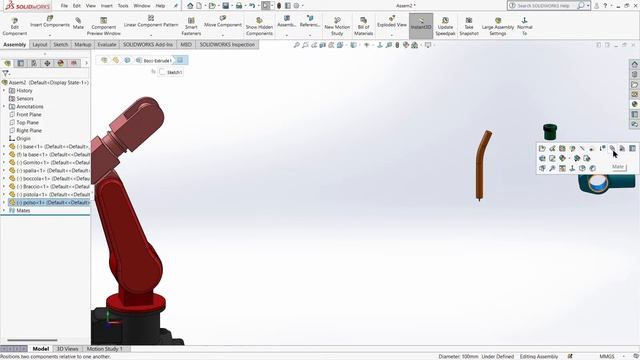The width and height of the screenshot is (640, 360).
Task: Click the Print icon in the quick access bar
Action: pos(239,6)
